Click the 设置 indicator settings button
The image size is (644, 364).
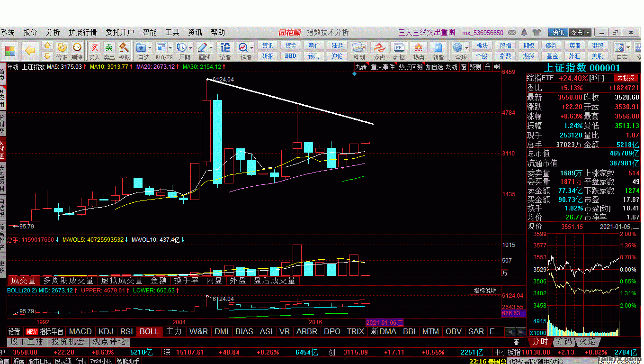15,331
